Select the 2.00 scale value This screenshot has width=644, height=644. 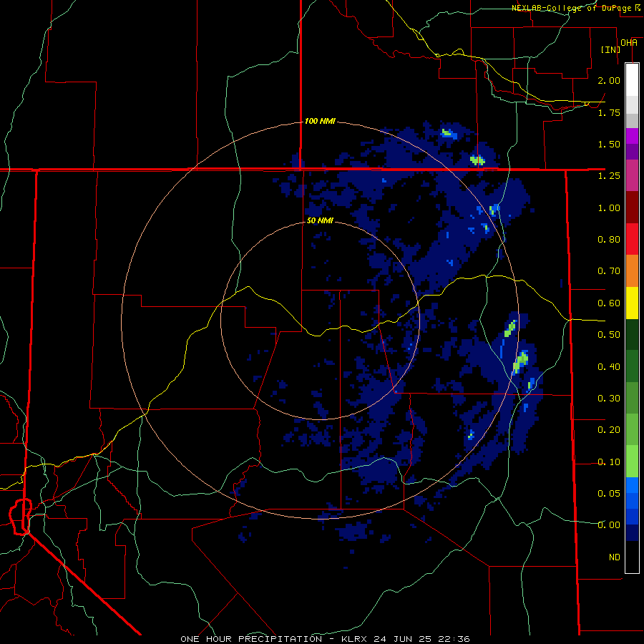pyautogui.click(x=609, y=80)
